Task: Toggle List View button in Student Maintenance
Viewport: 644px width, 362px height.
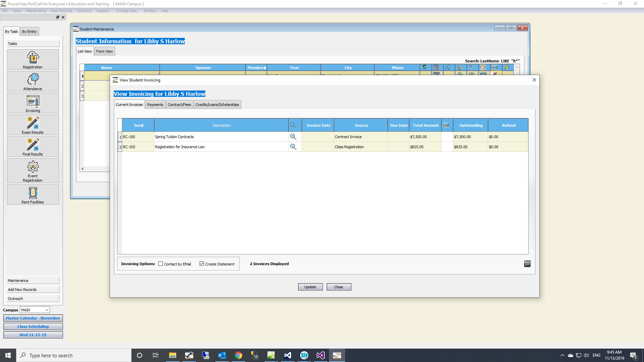Action: pos(85,51)
